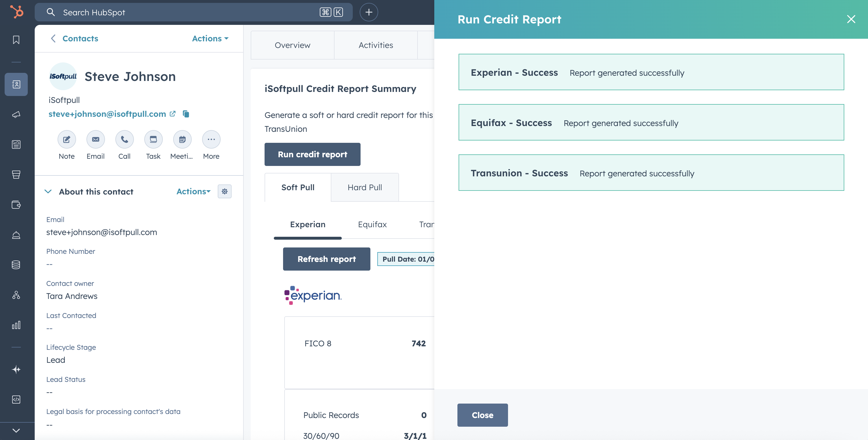The height and width of the screenshot is (440, 868).
Task: Open About this contact settings gear
Action: [x=224, y=191]
